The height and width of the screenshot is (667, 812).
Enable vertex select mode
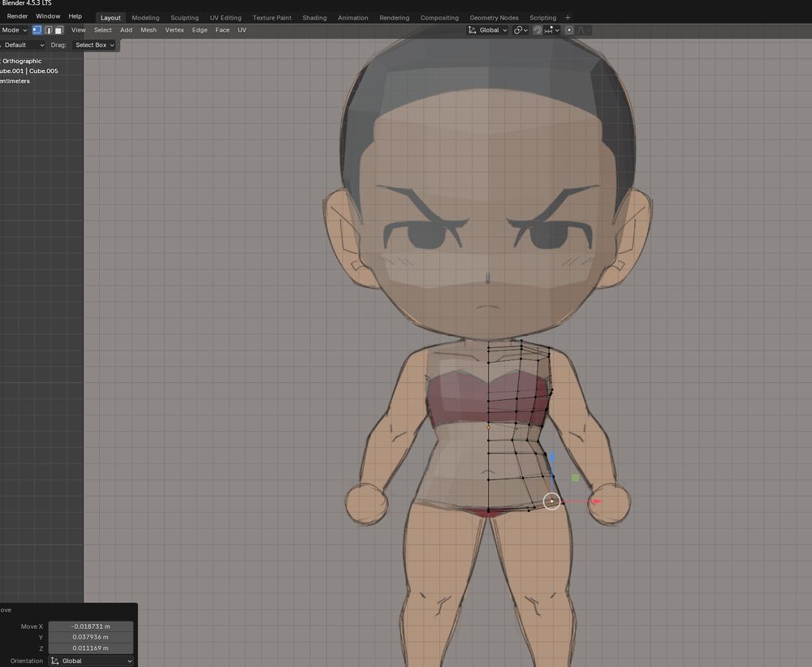coord(37,30)
